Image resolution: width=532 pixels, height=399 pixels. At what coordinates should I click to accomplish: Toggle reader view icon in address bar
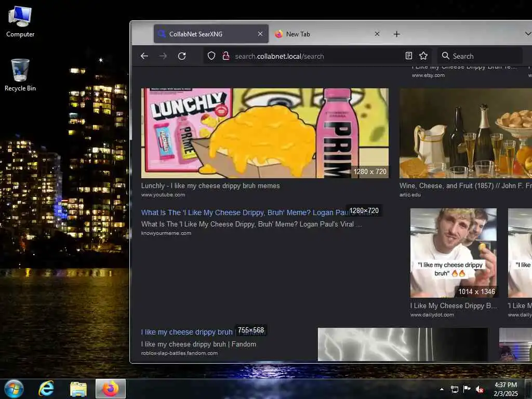click(409, 56)
